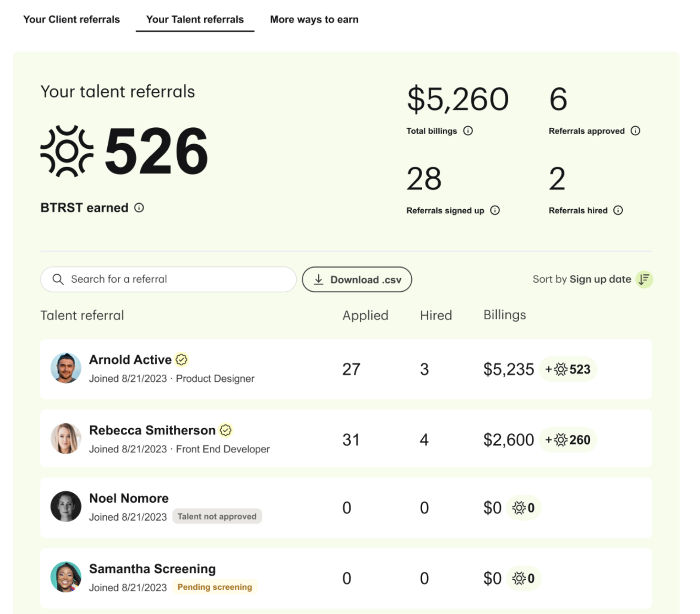The height and width of the screenshot is (614, 700).
Task: Click the Referrals approved info icon
Action: [x=635, y=131]
